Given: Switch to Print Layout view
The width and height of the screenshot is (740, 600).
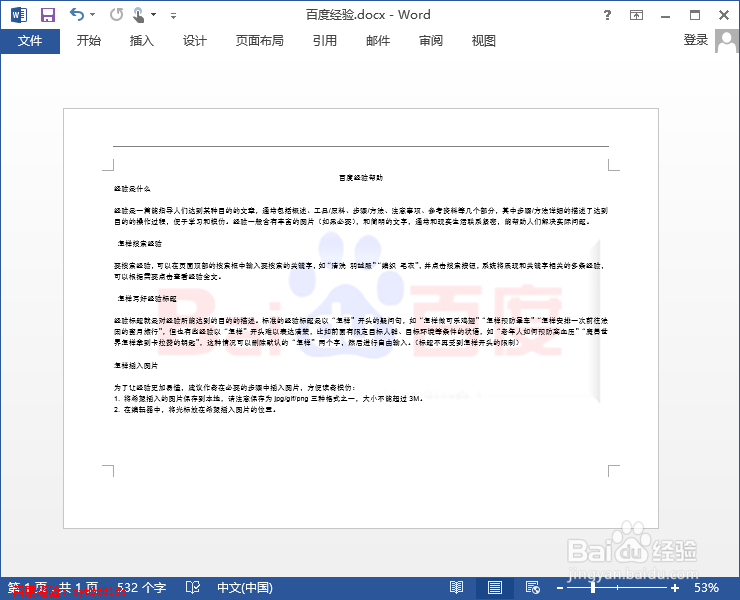Looking at the screenshot, I should (x=495, y=588).
